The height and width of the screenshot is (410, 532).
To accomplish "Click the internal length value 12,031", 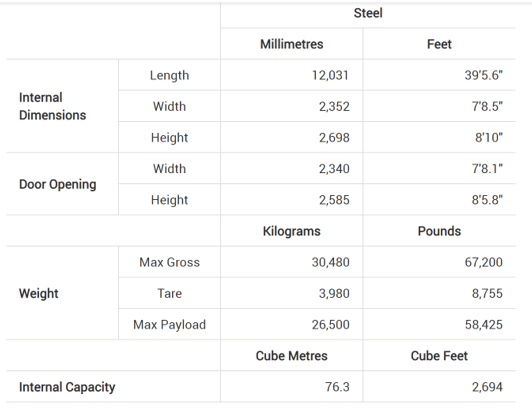I will (330, 75).
